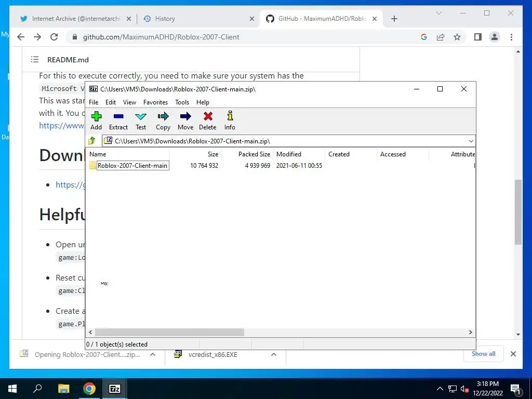
Task: Open Chrome's tab search chevron
Action: pos(438,13)
